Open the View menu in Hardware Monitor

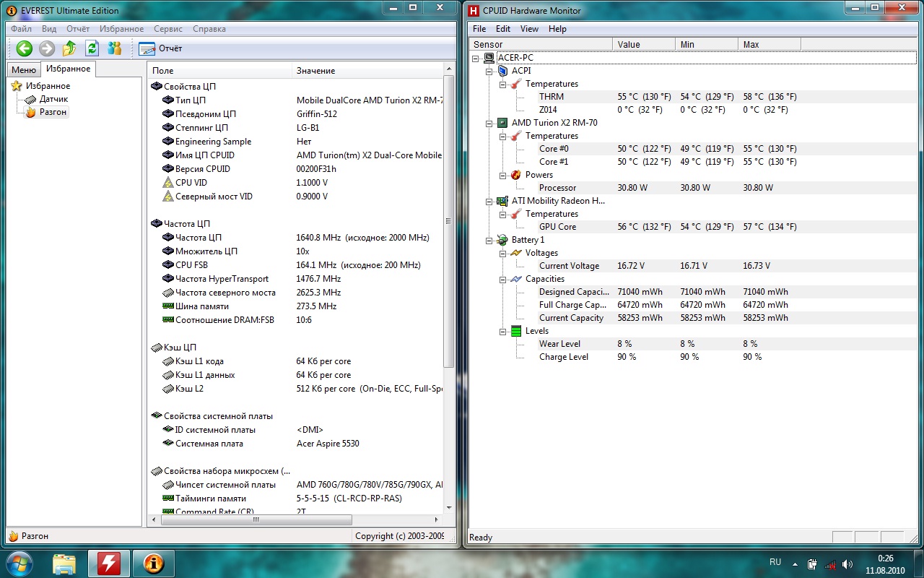pyautogui.click(x=529, y=29)
